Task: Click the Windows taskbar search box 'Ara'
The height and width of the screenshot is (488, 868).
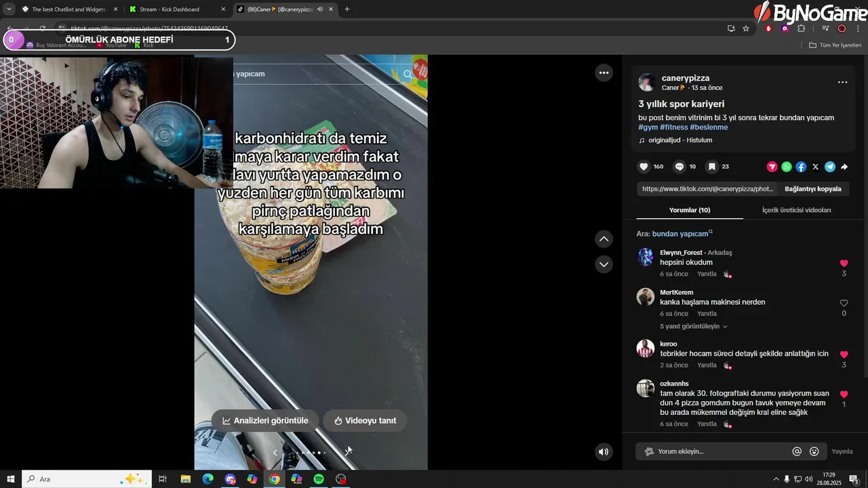Action: [87, 479]
